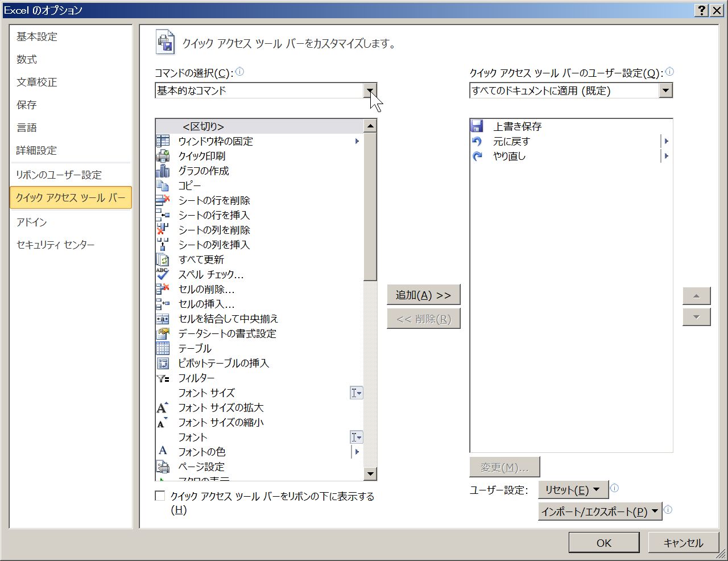Viewport: 728px width, 561px height.
Task: Select the Delete Sheet Columns (シートの列を削除) icon
Action: 163,230
